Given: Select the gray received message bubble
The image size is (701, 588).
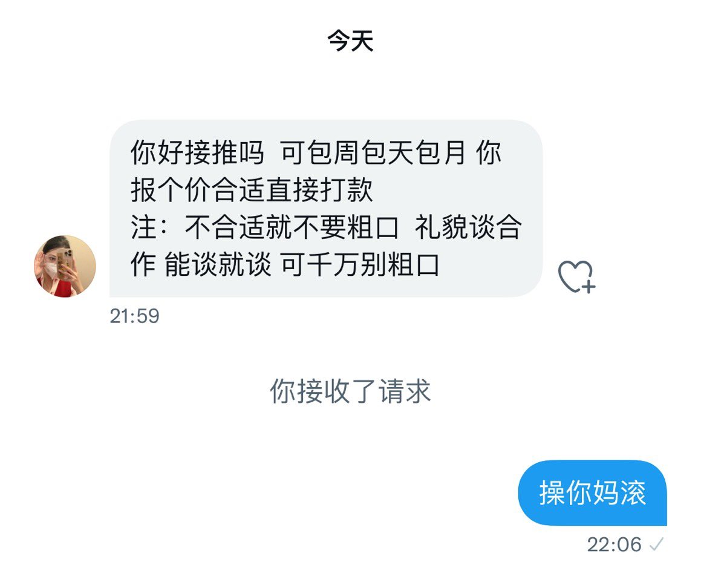Looking at the screenshot, I should coord(326,208).
